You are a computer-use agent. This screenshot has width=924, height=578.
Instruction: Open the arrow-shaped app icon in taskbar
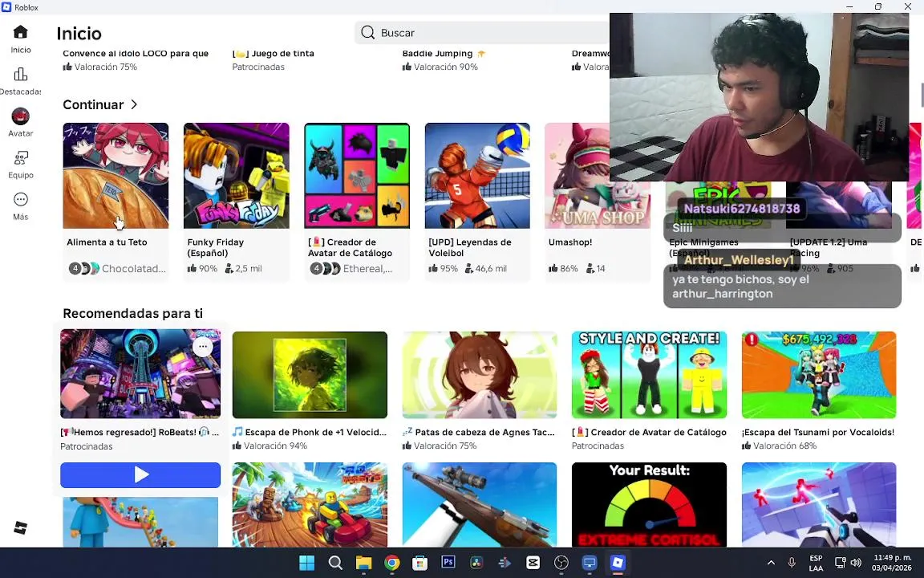click(505, 563)
